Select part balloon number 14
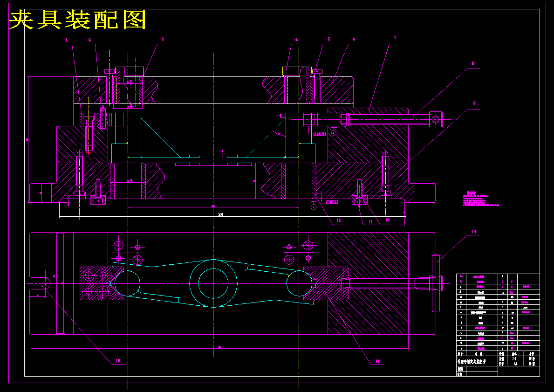Image resolution: width=554 pixels, height=392 pixels. click(x=377, y=361)
